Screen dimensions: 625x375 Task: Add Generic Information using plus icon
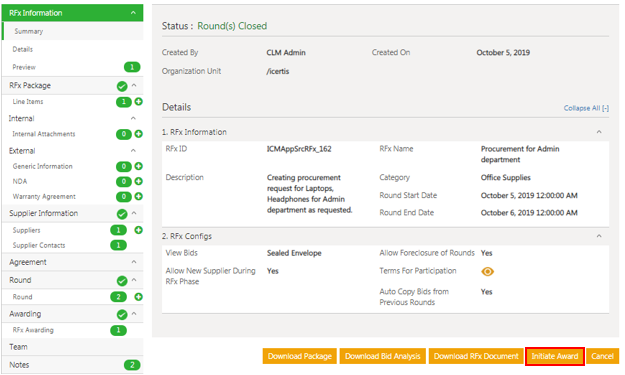tap(138, 166)
